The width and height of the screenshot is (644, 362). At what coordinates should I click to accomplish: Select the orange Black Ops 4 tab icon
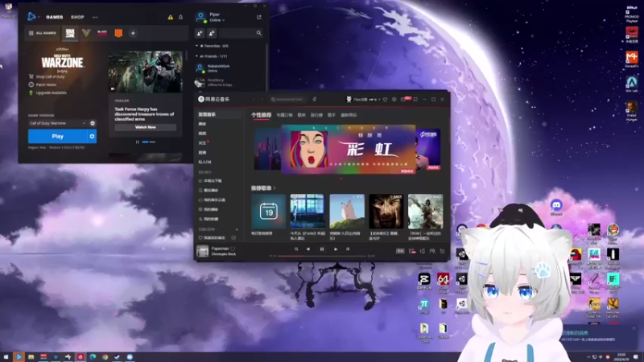[118, 33]
